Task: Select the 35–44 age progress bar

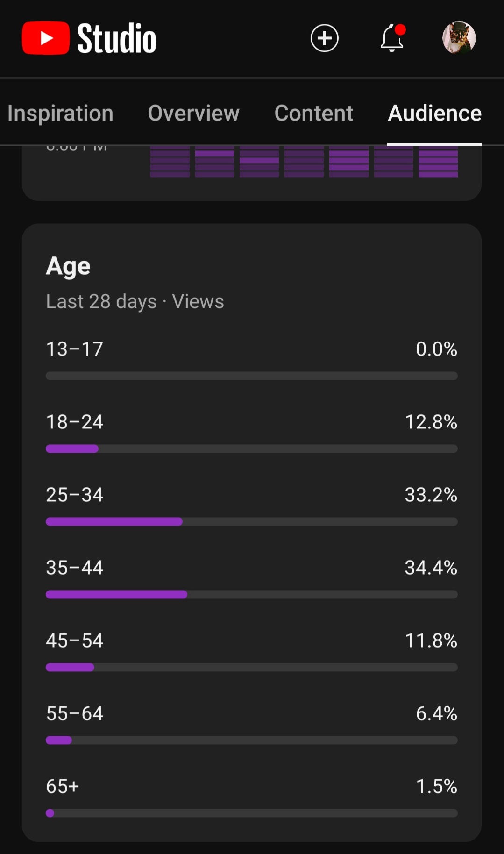Action: 251,595
